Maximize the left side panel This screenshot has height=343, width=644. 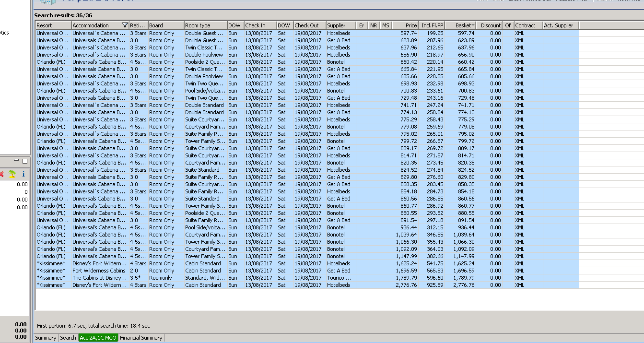tap(25, 161)
